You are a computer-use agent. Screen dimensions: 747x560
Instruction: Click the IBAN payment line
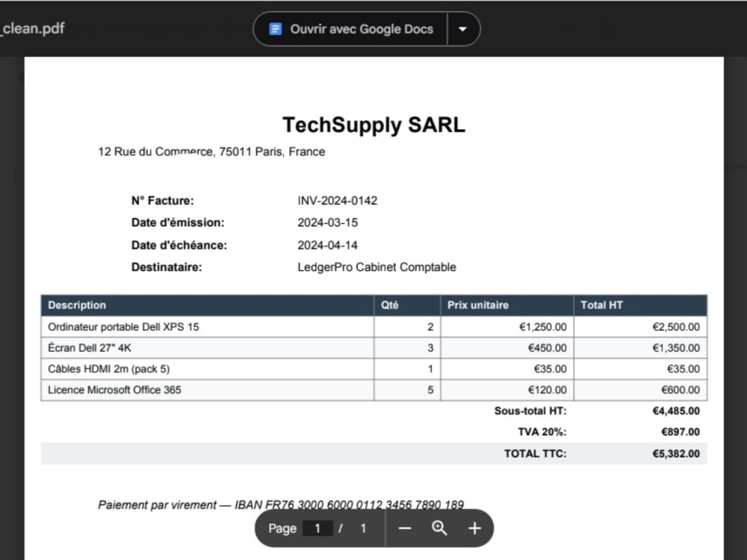click(x=281, y=505)
